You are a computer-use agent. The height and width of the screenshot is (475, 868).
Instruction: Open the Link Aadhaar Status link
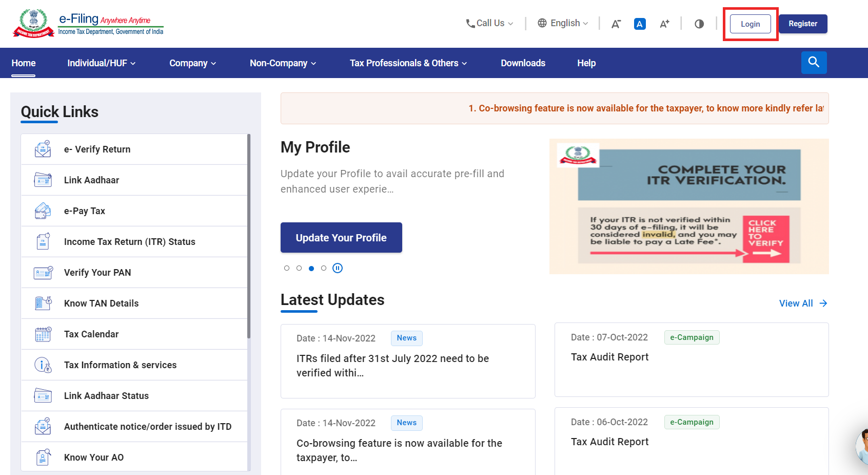coord(134,396)
